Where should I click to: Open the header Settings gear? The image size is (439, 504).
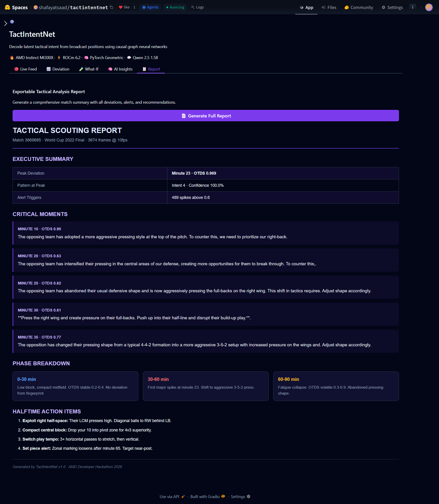[392, 7]
